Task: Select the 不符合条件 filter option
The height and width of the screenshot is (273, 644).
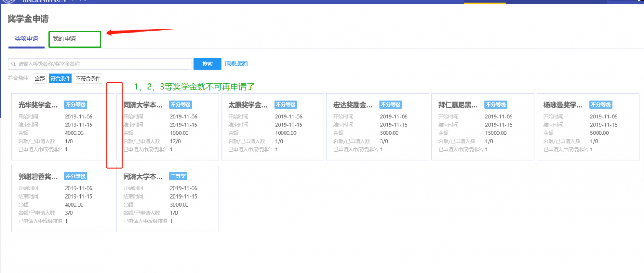Action: (x=88, y=78)
